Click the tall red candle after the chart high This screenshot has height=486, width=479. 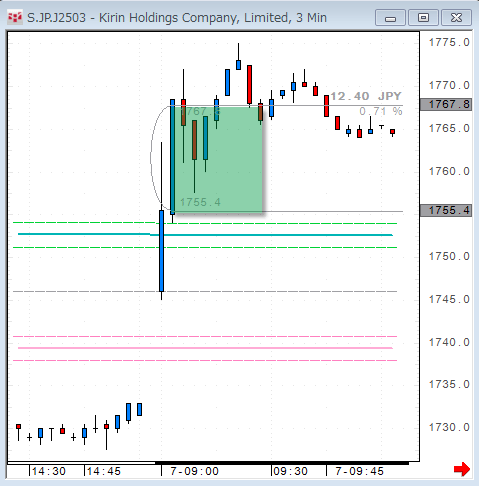[249, 85]
